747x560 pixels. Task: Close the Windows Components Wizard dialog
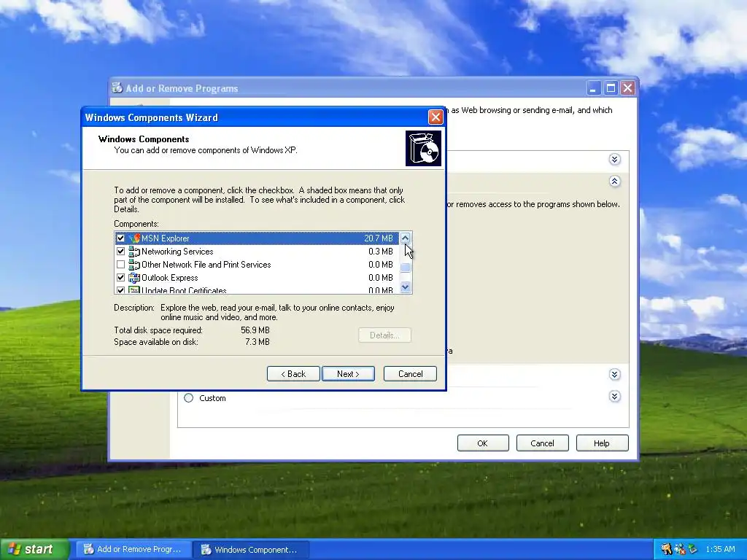(x=436, y=117)
